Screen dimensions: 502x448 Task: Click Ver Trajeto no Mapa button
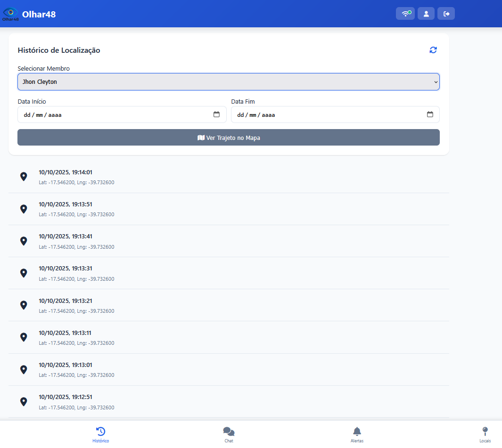(x=229, y=138)
